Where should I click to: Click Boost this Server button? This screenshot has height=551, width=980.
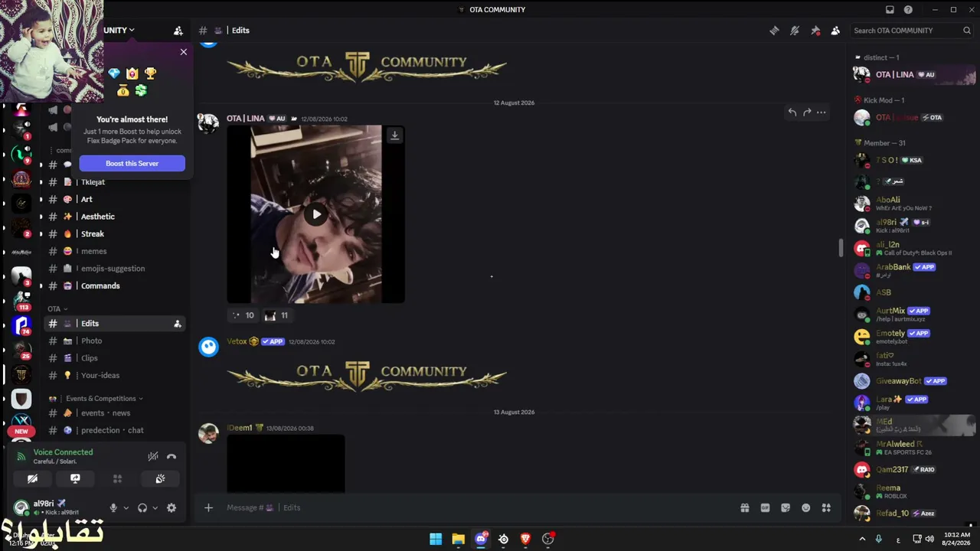[x=132, y=163]
